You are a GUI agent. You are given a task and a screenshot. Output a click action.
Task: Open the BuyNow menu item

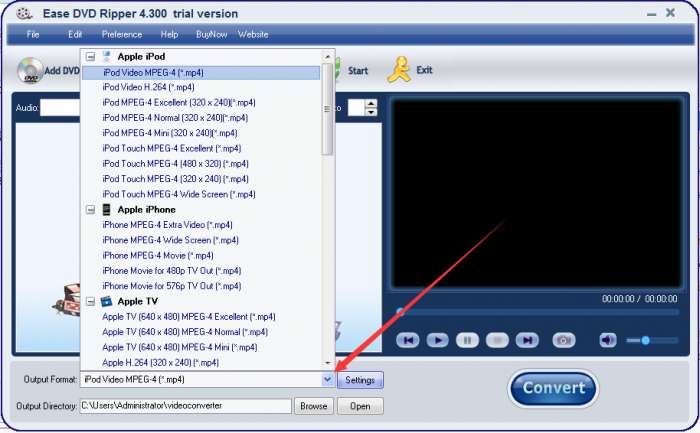click(211, 34)
